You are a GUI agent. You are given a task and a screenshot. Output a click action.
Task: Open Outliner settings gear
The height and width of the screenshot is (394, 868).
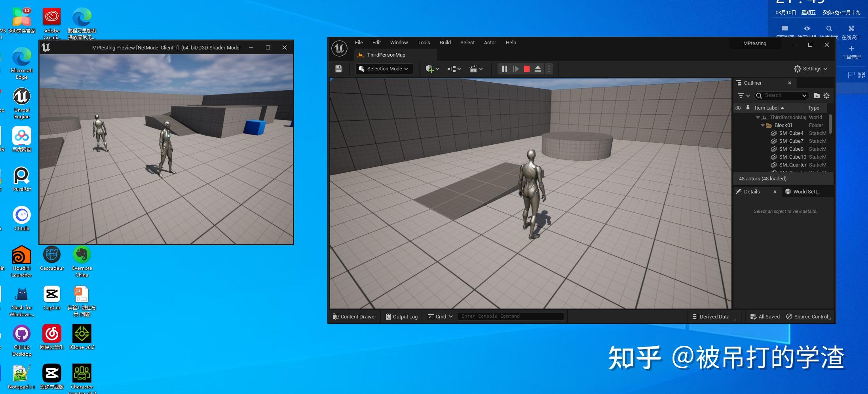pos(826,96)
